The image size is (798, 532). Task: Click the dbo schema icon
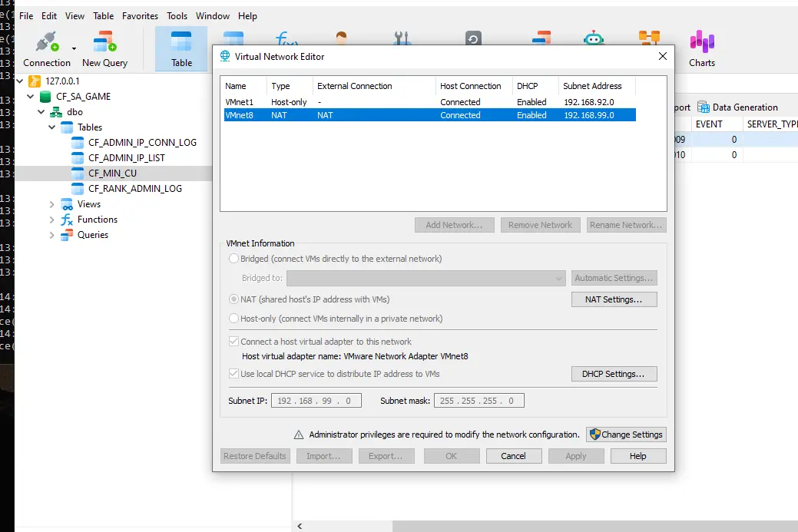(56, 112)
